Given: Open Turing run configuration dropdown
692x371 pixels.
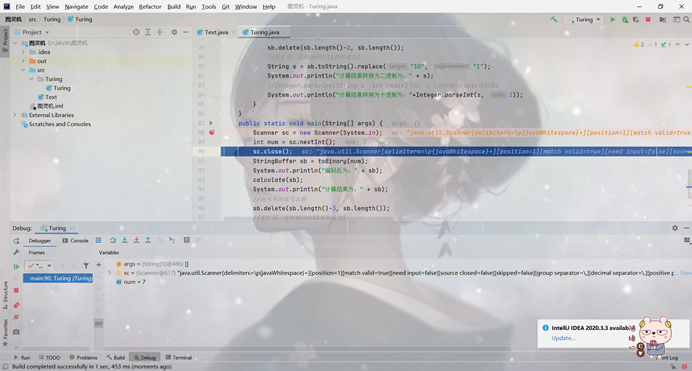Looking at the screenshot, I should (584, 19).
